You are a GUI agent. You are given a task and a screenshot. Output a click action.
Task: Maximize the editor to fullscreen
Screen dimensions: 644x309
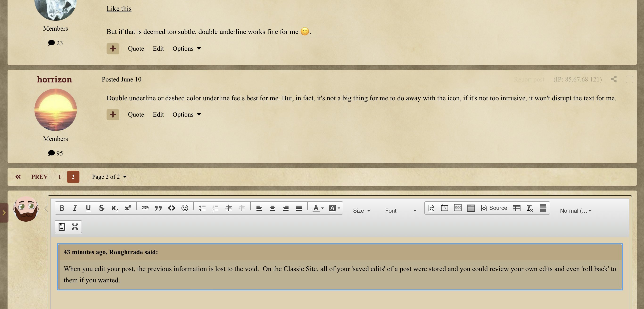[75, 227]
